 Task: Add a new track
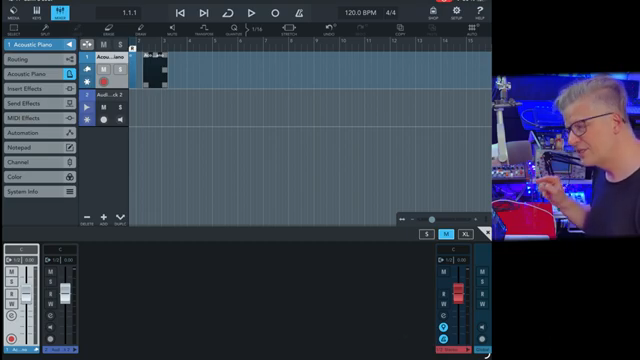(104, 219)
